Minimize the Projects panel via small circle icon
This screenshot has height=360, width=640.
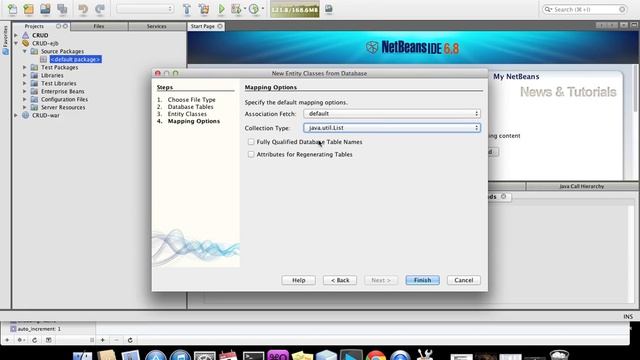click(x=58, y=26)
